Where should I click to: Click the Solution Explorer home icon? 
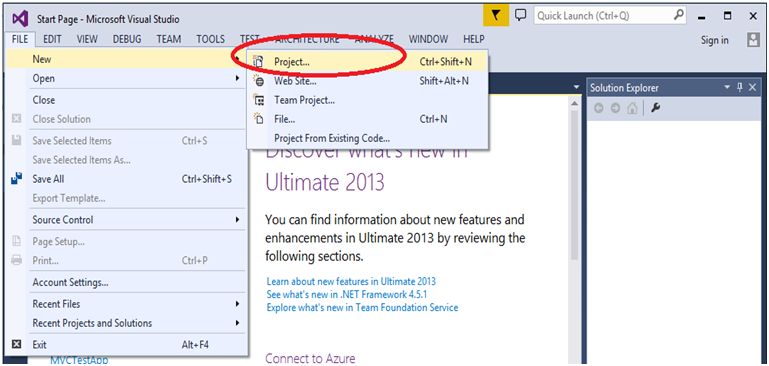coord(632,108)
